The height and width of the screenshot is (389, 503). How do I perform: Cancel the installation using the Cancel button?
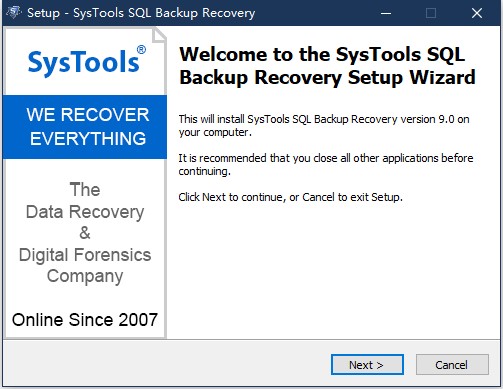pos(452,365)
